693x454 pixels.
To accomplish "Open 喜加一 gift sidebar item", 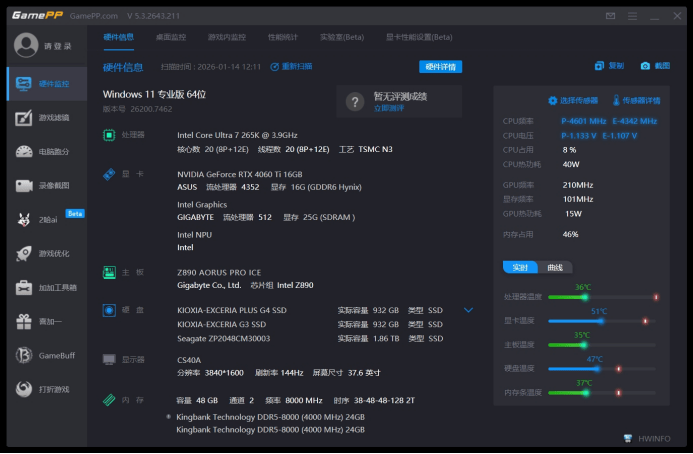I will (x=47, y=321).
